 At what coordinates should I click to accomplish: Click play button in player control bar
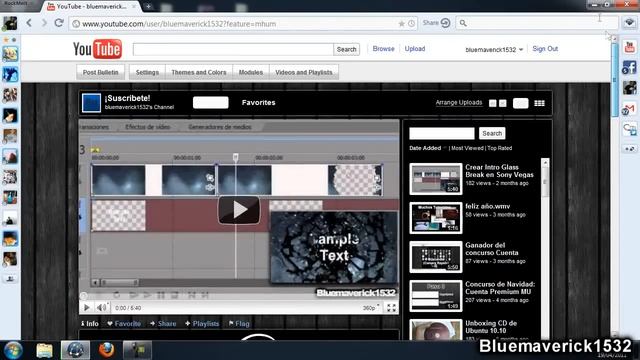87,308
